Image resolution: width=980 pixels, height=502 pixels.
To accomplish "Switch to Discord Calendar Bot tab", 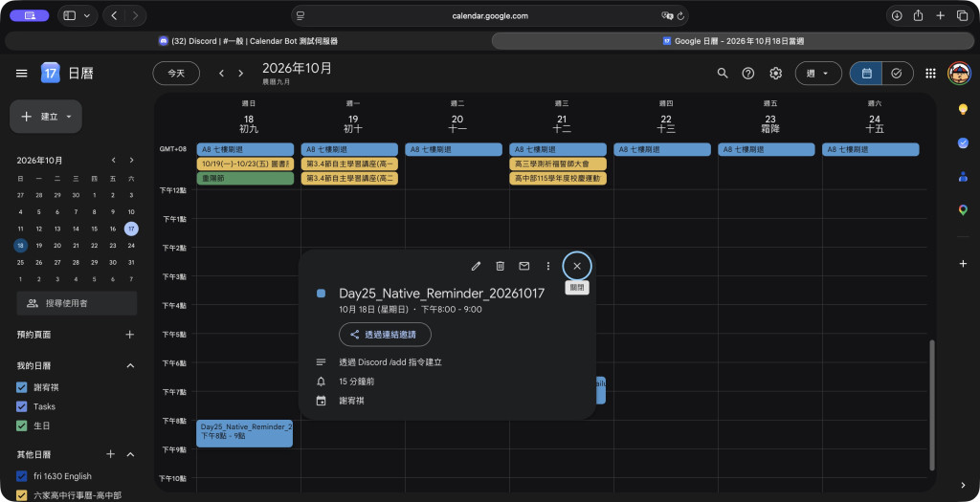I will 248,41.
